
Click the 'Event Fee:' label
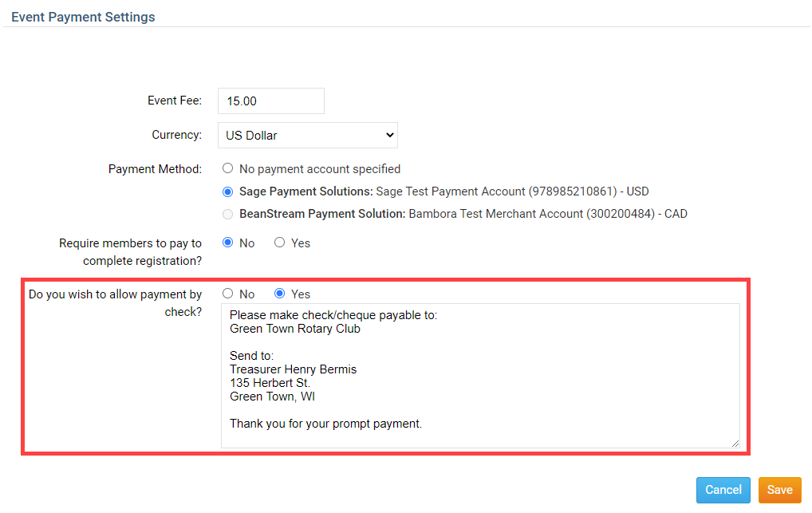point(175,101)
